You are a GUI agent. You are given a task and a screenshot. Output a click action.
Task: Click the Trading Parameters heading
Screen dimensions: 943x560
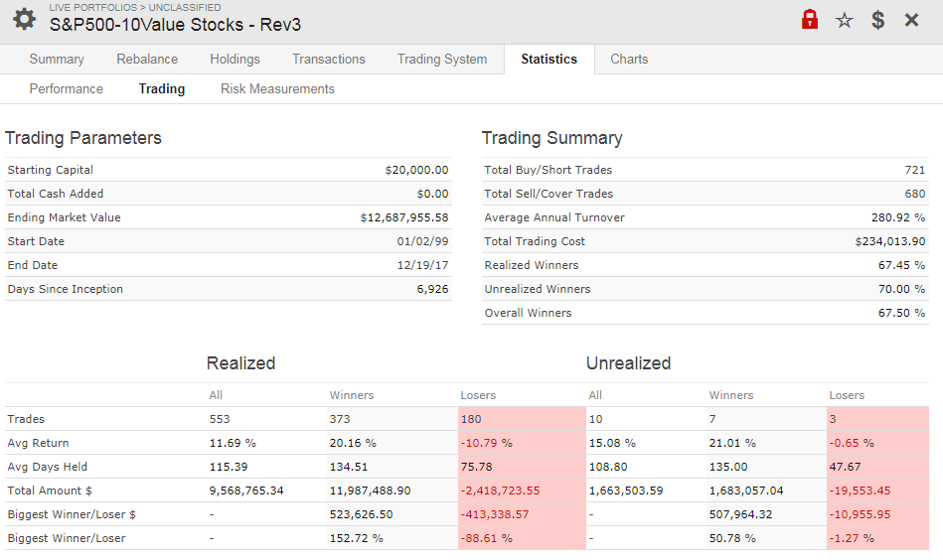click(83, 138)
